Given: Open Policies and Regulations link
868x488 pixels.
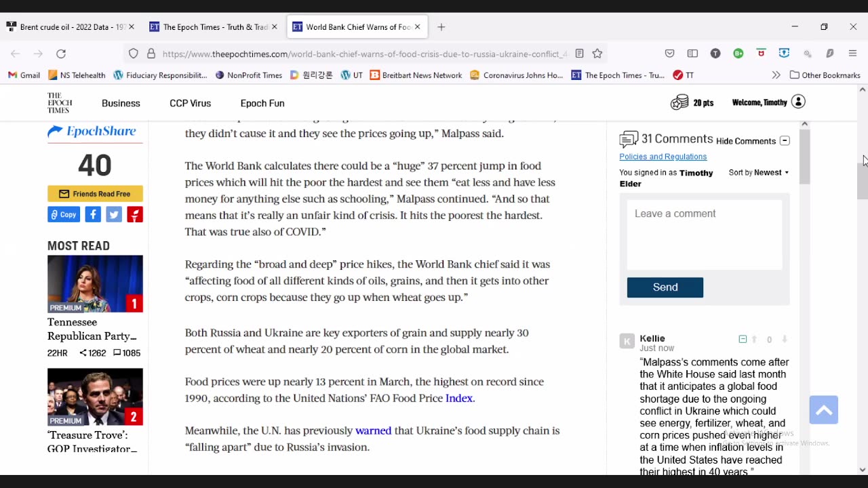Looking at the screenshot, I should (x=663, y=157).
